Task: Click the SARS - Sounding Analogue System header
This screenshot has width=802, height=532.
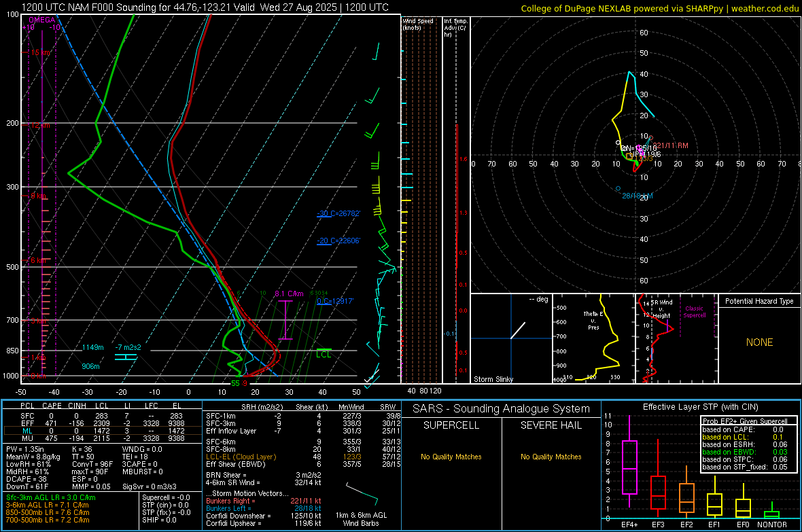Action: click(502, 408)
